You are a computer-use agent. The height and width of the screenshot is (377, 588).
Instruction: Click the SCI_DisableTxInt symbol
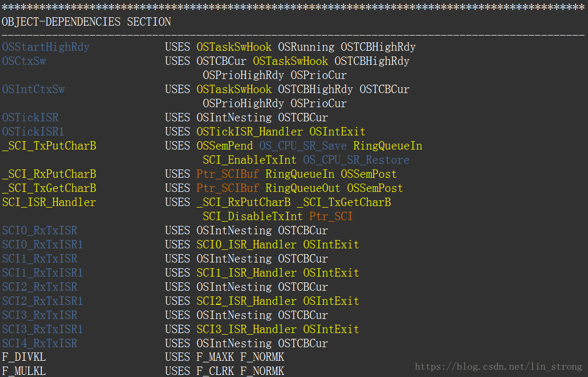point(253,216)
